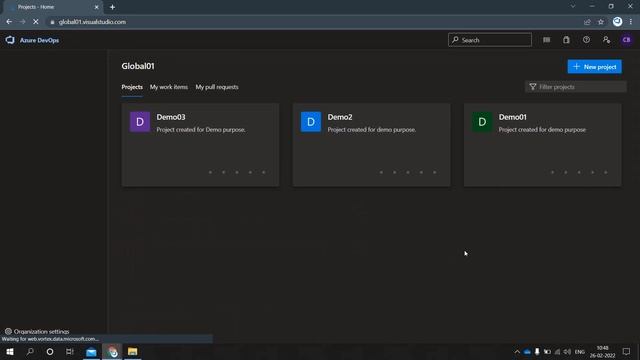
Task: Open Task View on the taskbar
Action: (x=70, y=351)
